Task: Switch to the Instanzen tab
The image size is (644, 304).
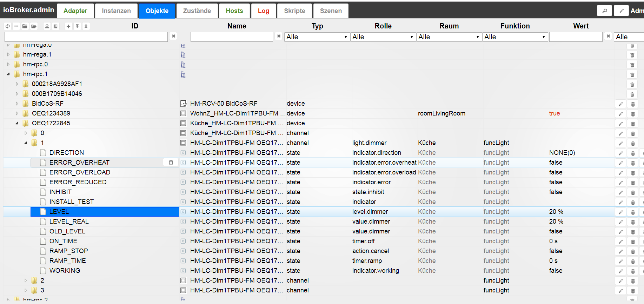Action: coord(117,11)
